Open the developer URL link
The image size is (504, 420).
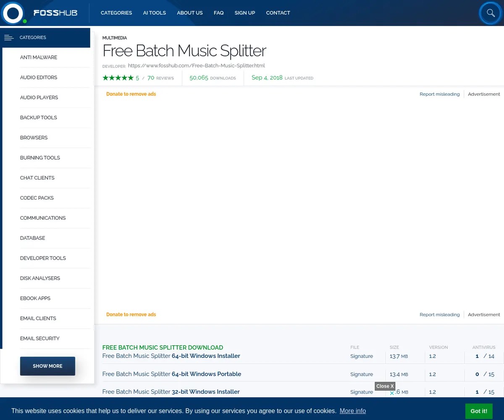tap(196, 66)
